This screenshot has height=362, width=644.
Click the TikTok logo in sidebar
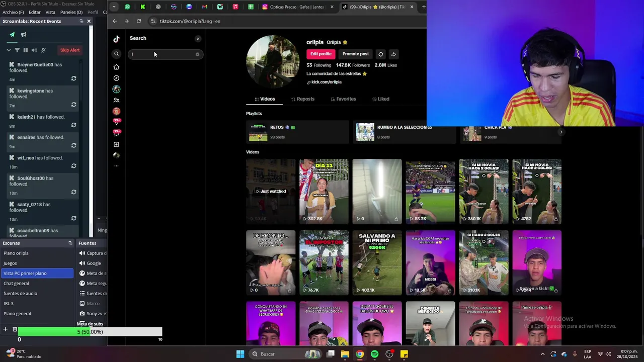coord(116,39)
